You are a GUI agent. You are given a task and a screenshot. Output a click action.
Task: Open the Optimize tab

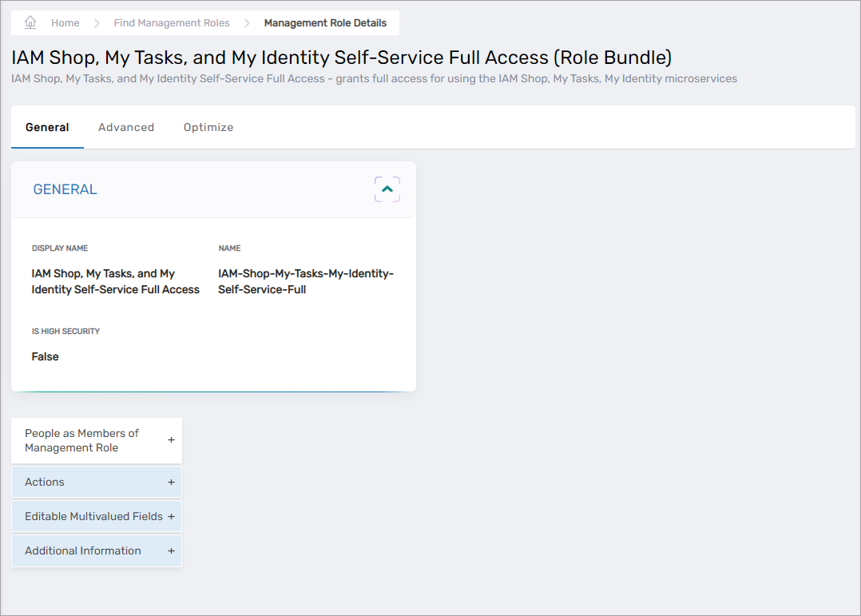point(208,126)
